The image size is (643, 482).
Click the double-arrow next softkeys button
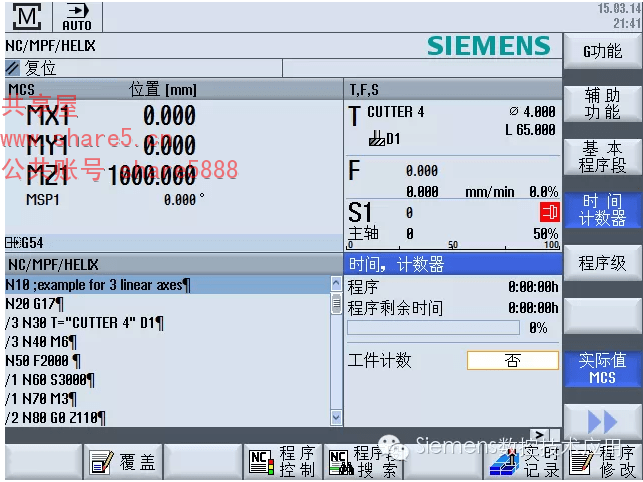click(x=602, y=420)
